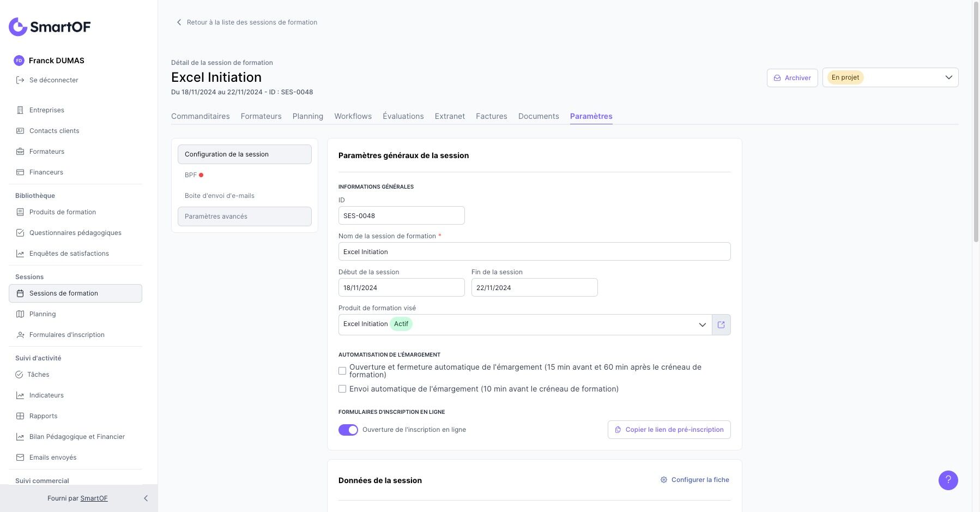
Task: Toggle off Ouverture de l'inscription en ligne
Action: point(348,430)
